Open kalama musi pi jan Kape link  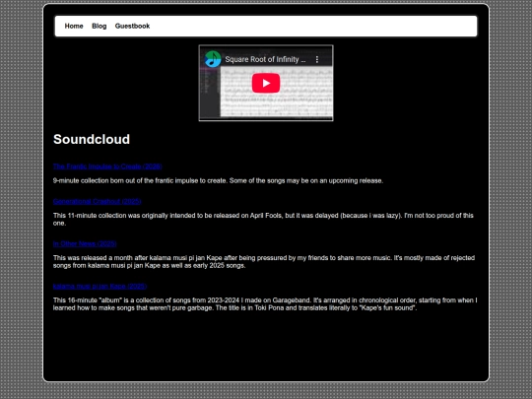pyautogui.click(x=100, y=286)
